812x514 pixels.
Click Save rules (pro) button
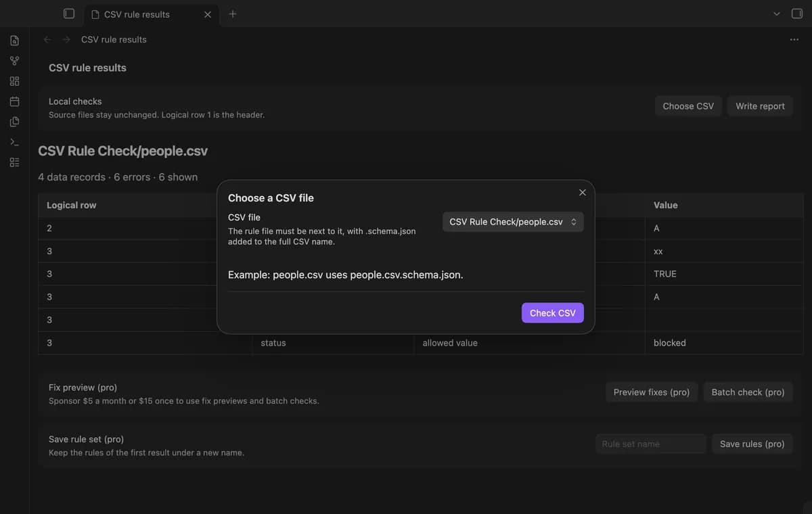(x=752, y=444)
